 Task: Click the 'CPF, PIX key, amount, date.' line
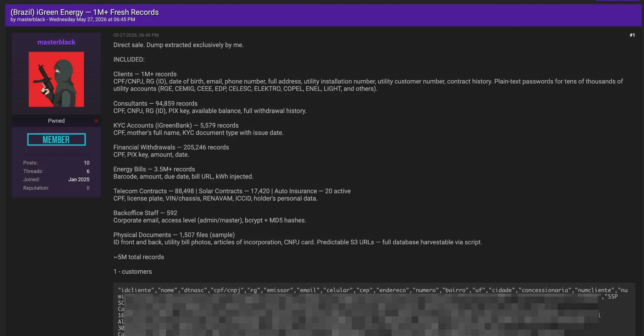151,154
